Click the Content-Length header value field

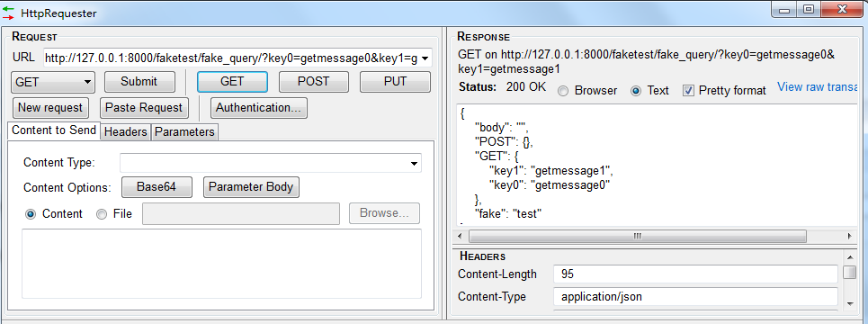696,274
